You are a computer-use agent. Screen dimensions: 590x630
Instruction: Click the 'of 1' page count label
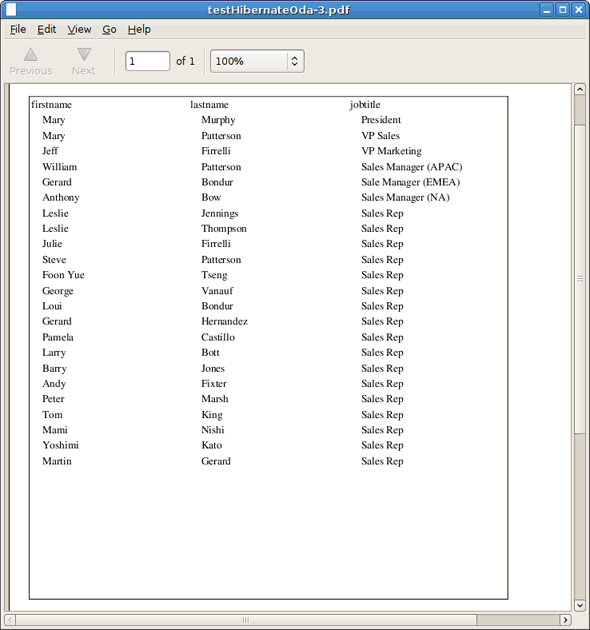click(x=185, y=61)
